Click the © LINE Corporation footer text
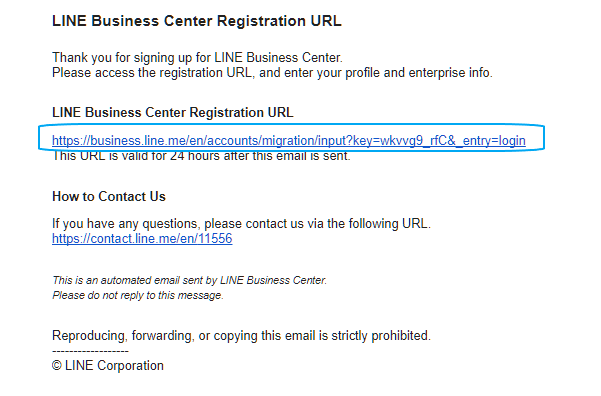Viewport: 601px width, 396px height. point(108,365)
